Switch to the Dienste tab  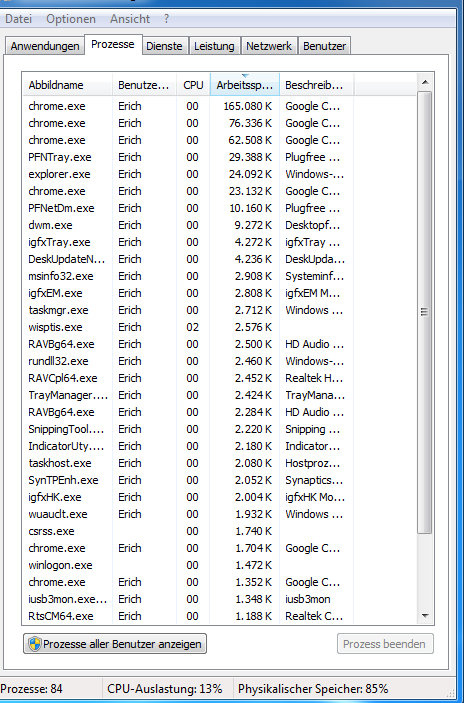coord(164,46)
